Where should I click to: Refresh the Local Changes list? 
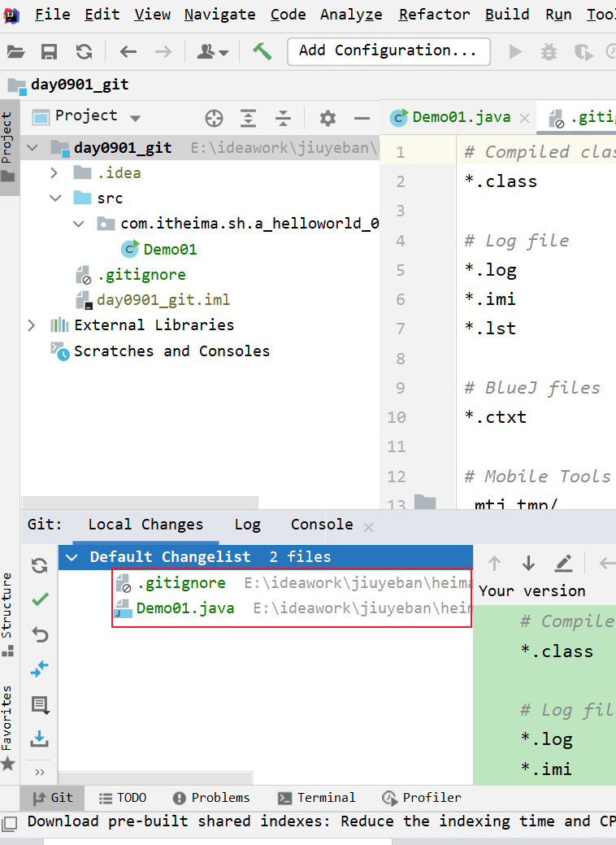(x=40, y=565)
